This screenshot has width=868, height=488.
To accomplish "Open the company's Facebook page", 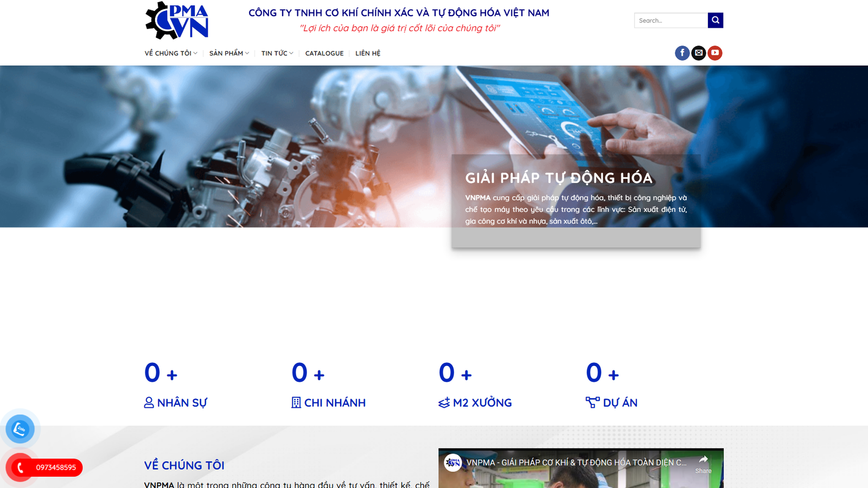I will coord(682,53).
